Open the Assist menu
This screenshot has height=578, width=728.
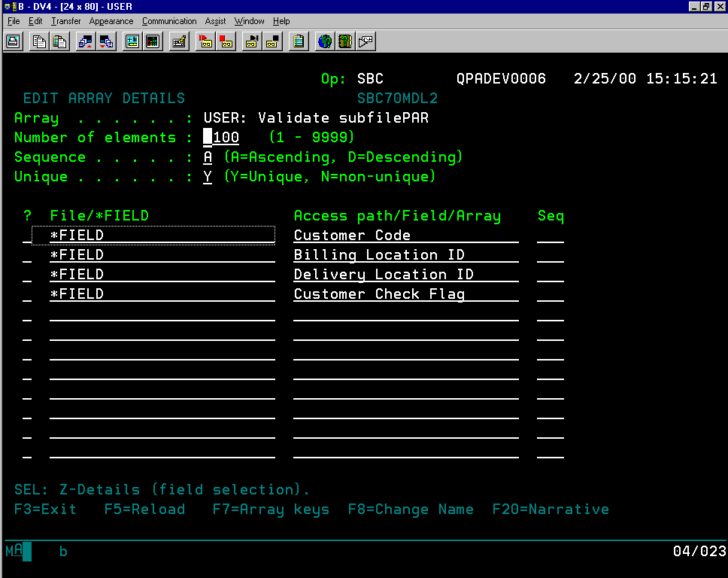click(215, 21)
